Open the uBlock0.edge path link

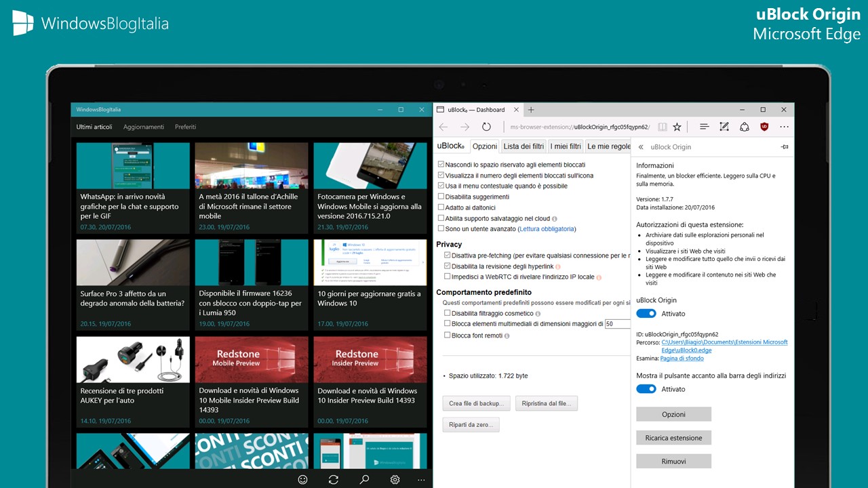724,346
